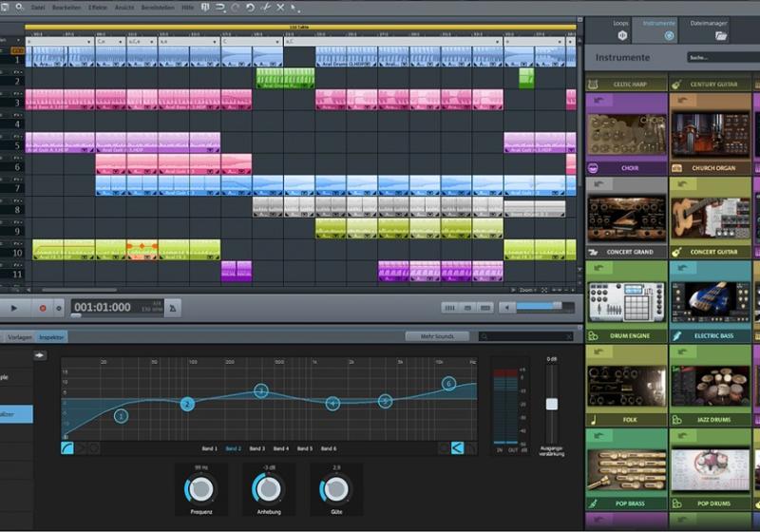Image resolution: width=760 pixels, height=532 pixels.
Task: Click the Mehr Sounds button
Action: click(437, 336)
